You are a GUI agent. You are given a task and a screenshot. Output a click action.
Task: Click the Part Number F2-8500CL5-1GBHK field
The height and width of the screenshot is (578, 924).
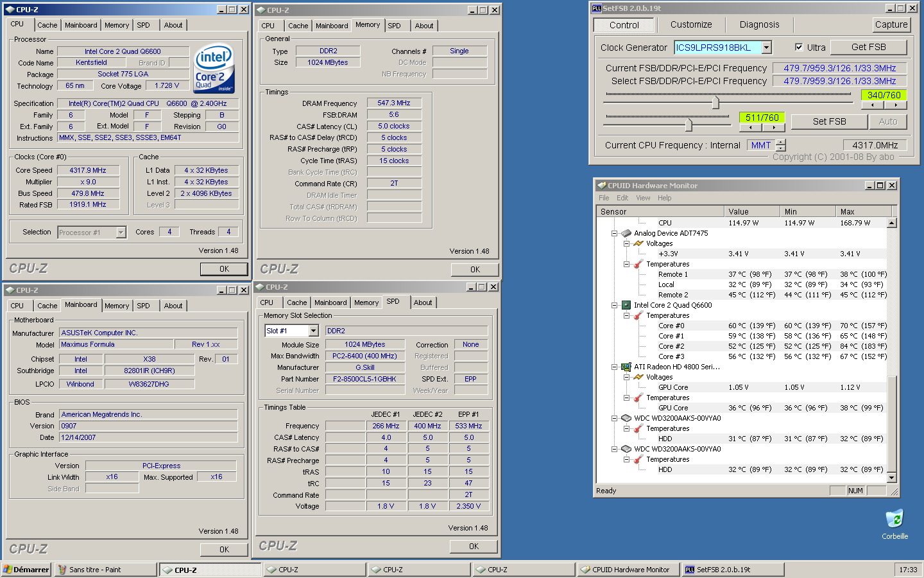pyautogui.click(x=364, y=379)
